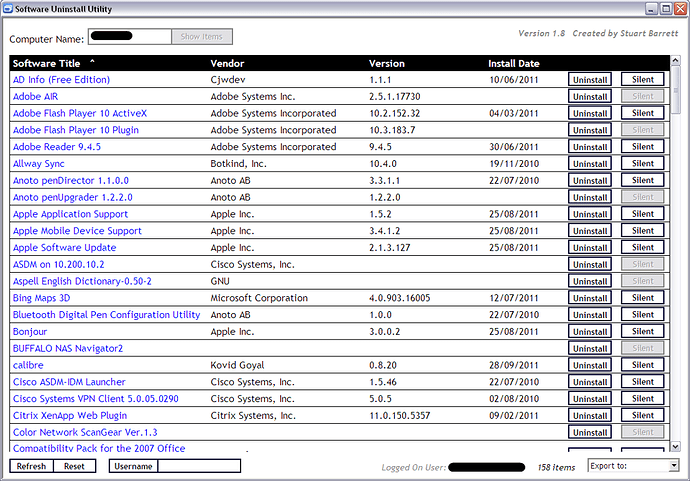Silent uninstall Bing Maps 3D
The image size is (690, 481).
(x=642, y=298)
